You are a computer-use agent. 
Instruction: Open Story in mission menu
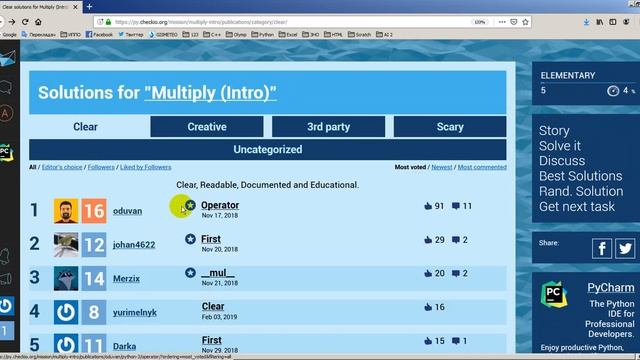click(554, 131)
